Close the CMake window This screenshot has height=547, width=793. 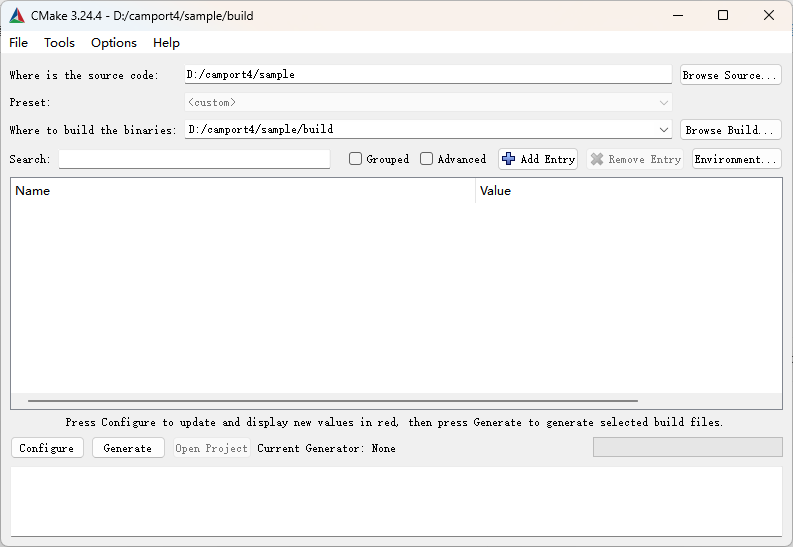[x=769, y=15]
